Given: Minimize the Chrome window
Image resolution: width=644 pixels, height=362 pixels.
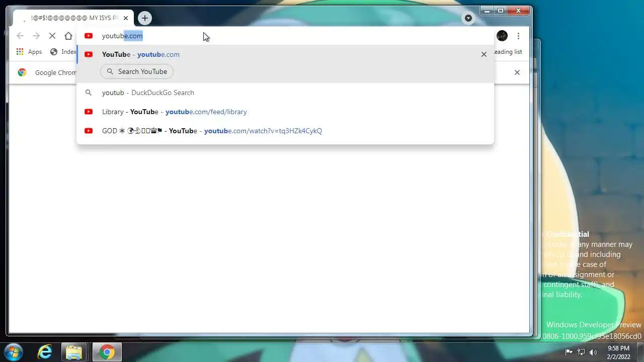Looking at the screenshot, I should pyautogui.click(x=486, y=11).
